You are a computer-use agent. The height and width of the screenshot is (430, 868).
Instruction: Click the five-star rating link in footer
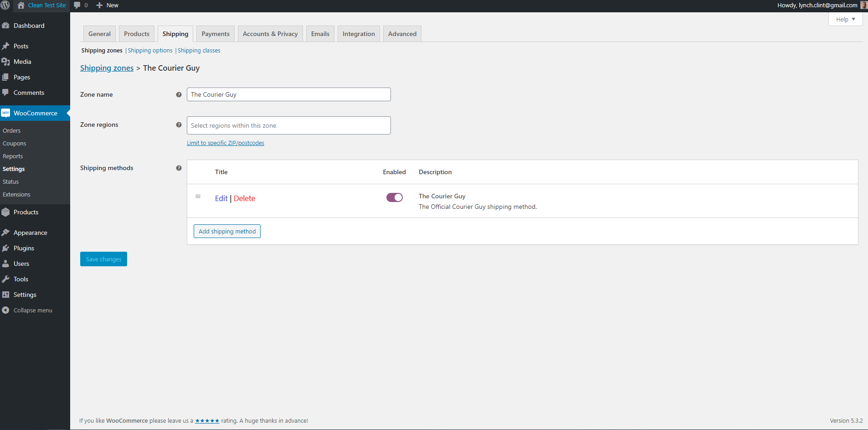point(207,421)
